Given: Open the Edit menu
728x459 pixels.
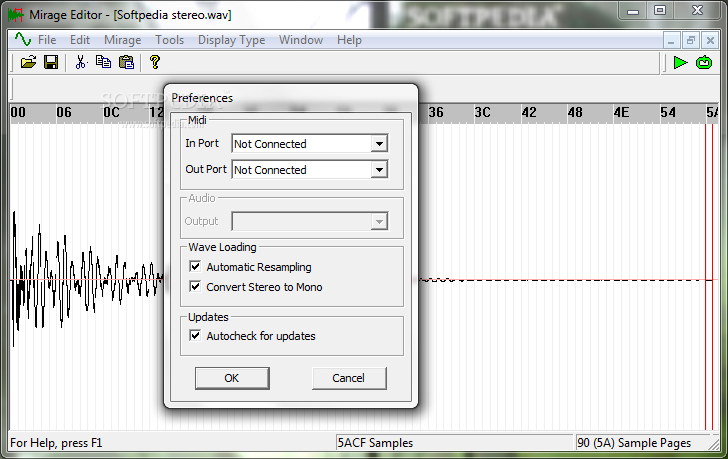Looking at the screenshot, I should tap(80, 40).
